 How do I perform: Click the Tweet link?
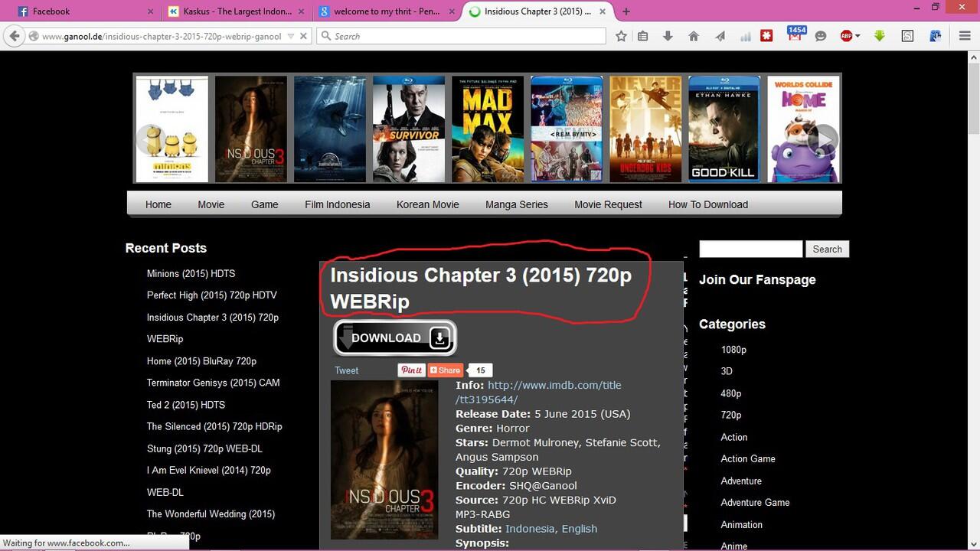coord(346,370)
